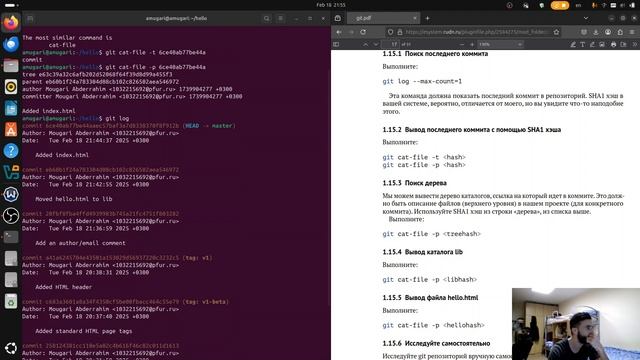This screenshot has height=360, width=640.
Task: Go to previous page in PDF viewer
Action: (366, 44)
